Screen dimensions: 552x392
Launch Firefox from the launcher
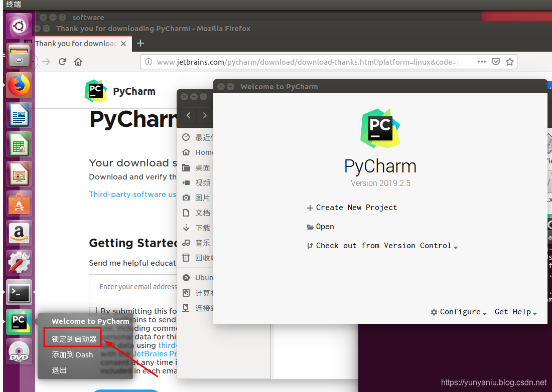pyautogui.click(x=19, y=85)
